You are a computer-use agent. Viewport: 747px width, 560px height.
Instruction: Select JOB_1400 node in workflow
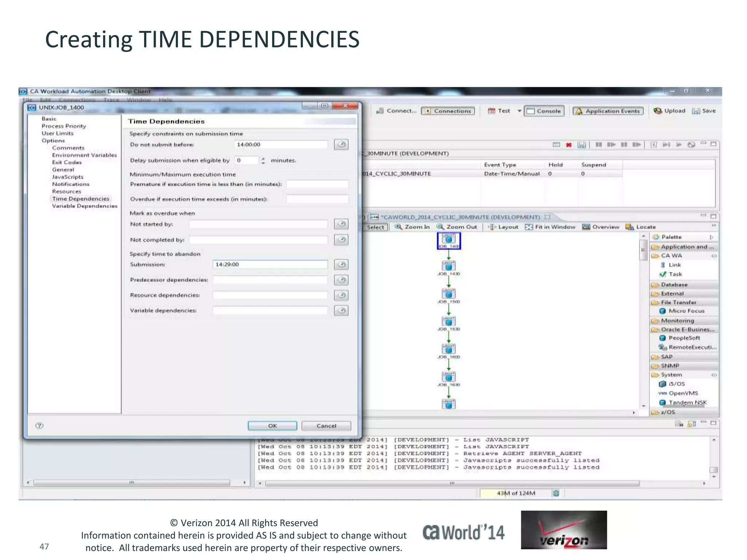point(449,241)
